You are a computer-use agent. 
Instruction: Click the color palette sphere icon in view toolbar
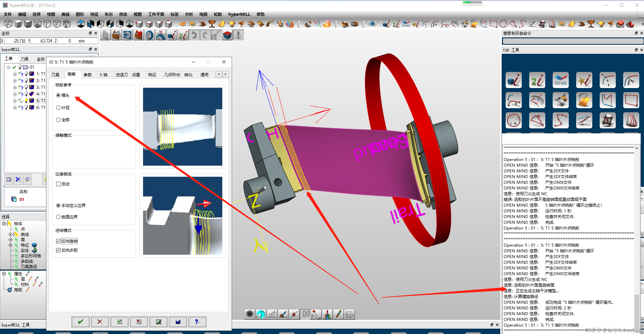[261, 314]
